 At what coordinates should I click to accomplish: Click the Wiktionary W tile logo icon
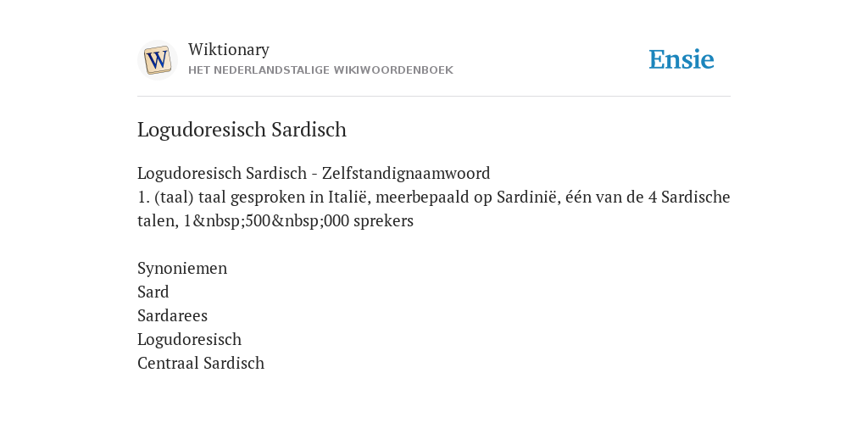point(158,60)
